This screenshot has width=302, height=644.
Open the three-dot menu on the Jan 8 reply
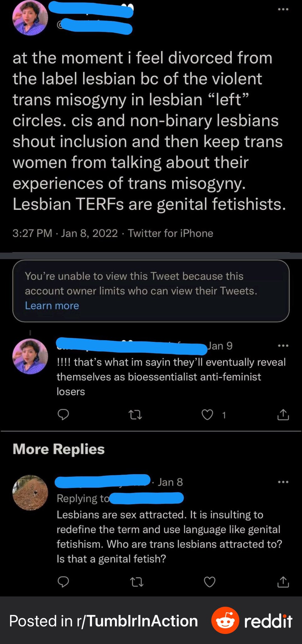click(283, 482)
